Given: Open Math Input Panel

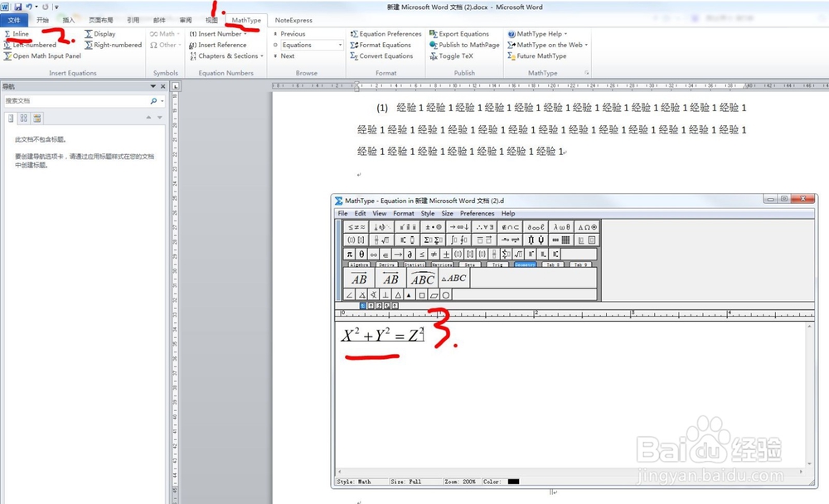Looking at the screenshot, I should pyautogui.click(x=42, y=56).
